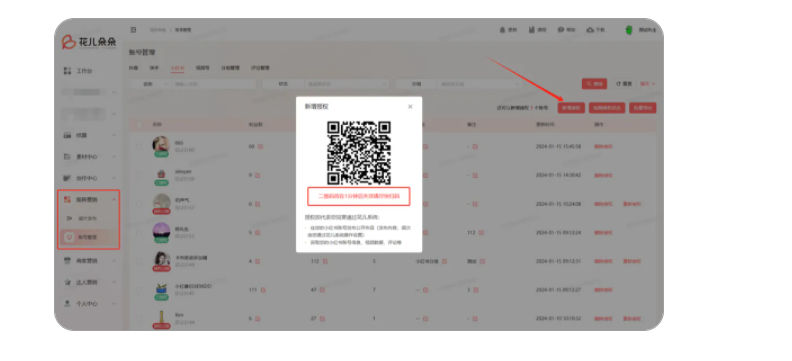Open the 状态 select dropdown
Screen dimensions: 792x361
coord(346,84)
